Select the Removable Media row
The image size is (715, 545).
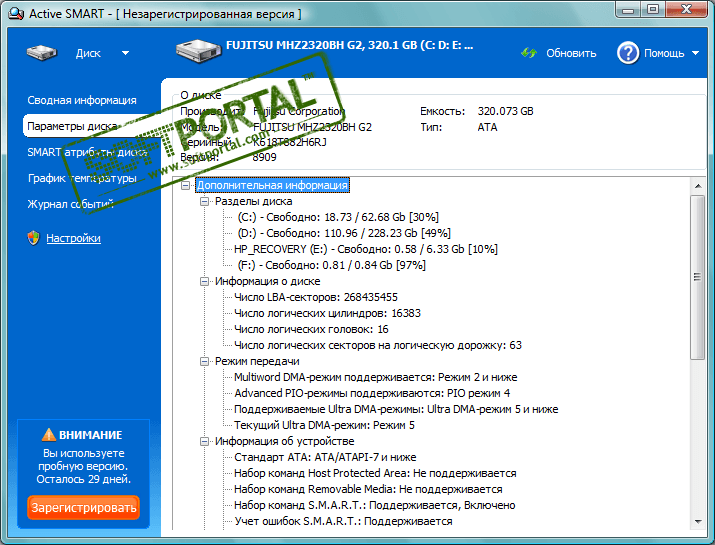[x=368, y=489]
